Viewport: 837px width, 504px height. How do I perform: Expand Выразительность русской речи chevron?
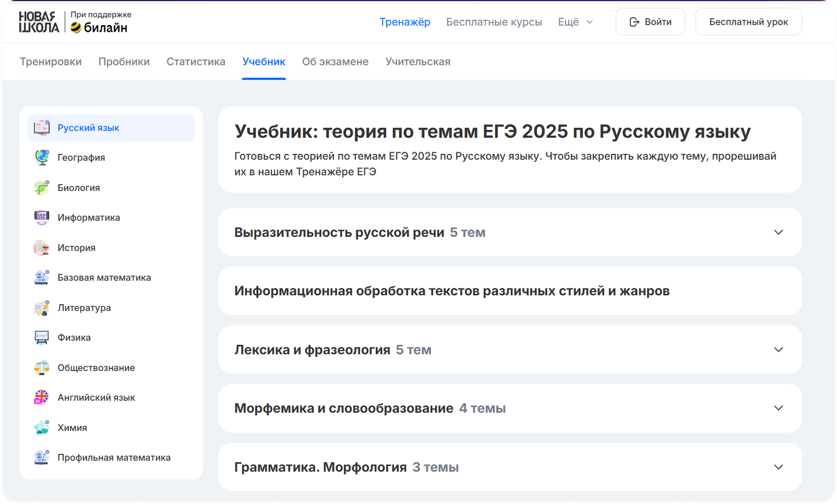click(779, 232)
